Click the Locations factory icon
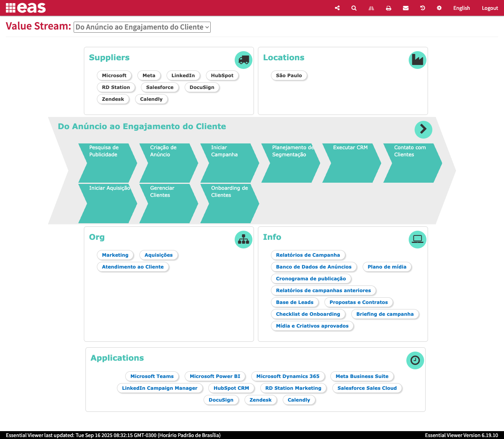Viewport: 504px width, 439px height. pyautogui.click(x=417, y=60)
